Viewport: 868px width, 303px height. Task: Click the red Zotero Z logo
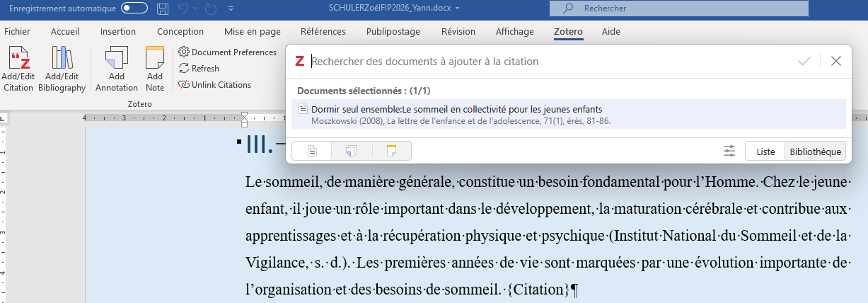(x=300, y=62)
